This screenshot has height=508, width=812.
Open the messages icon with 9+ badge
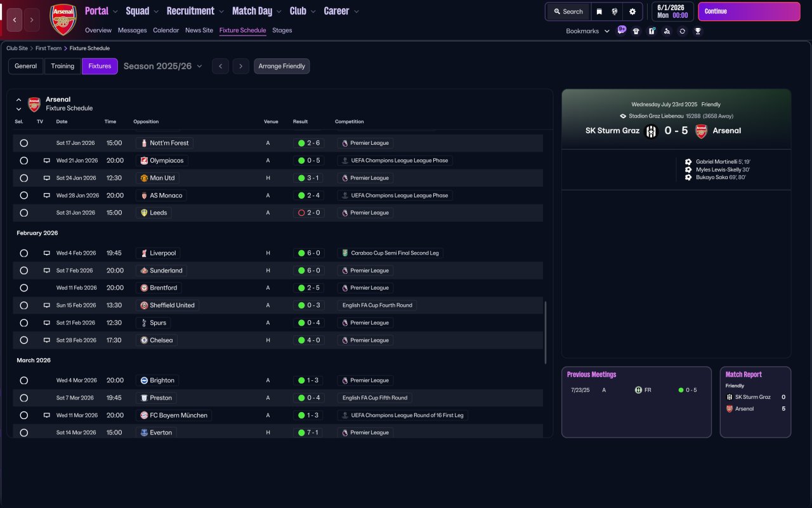(622, 30)
